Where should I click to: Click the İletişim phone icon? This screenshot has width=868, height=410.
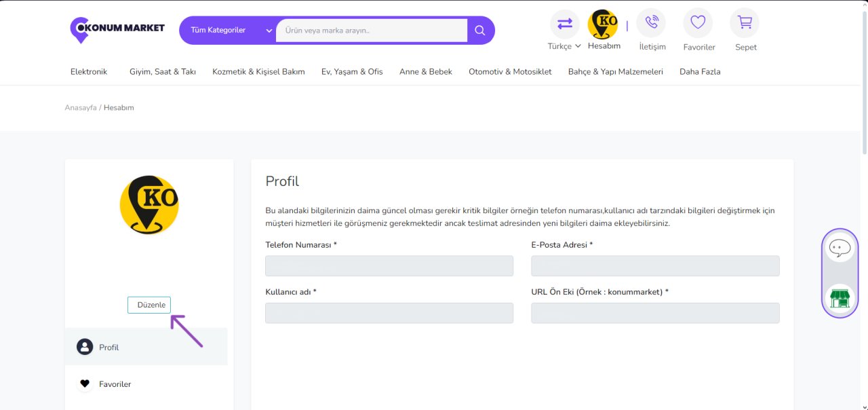pos(652,23)
